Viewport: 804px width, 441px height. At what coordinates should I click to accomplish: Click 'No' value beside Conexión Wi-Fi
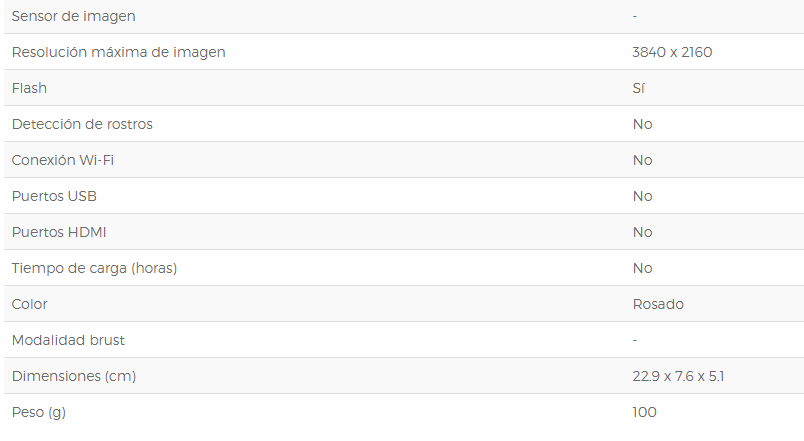point(642,160)
